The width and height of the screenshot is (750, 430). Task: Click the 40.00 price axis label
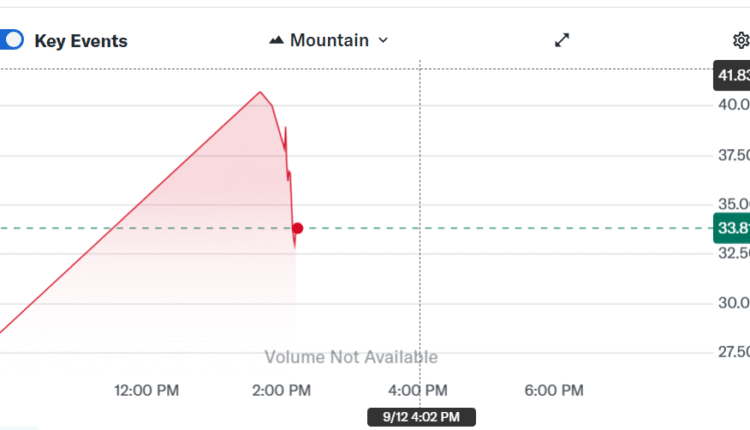[x=733, y=105]
